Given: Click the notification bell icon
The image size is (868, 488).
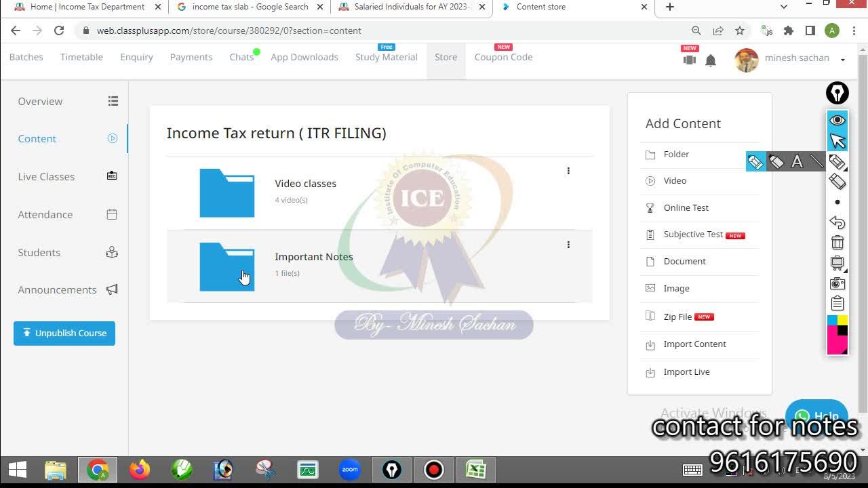Looking at the screenshot, I should click(711, 61).
